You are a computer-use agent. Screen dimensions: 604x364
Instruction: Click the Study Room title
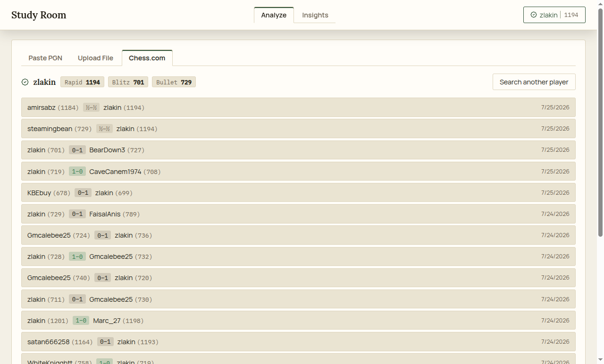tap(39, 15)
